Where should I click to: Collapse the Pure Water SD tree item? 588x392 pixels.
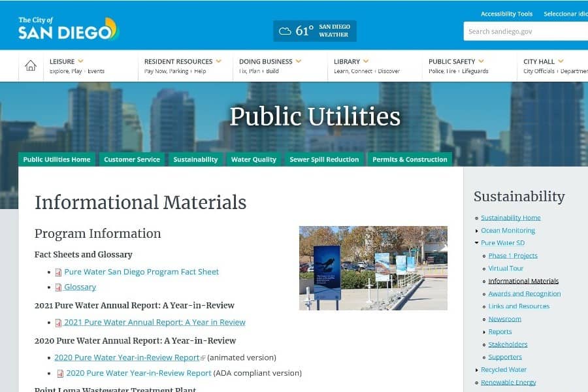[477, 243]
